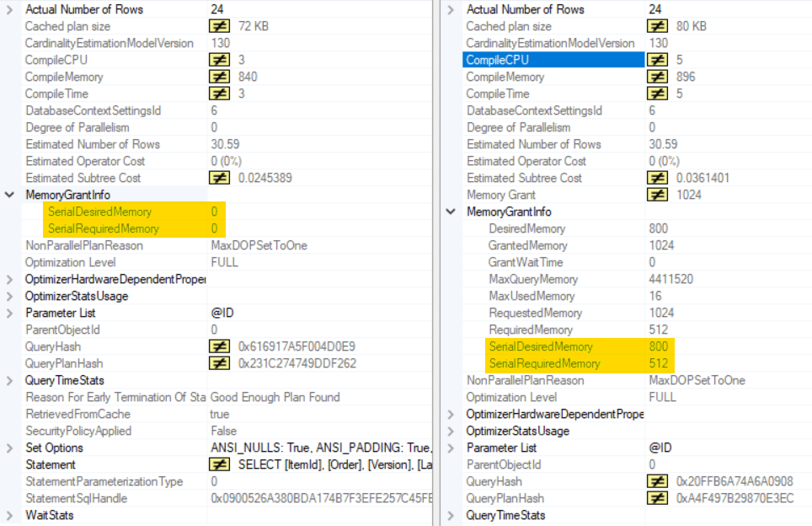The image size is (812, 526).
Task: Expand the left Set Options row
Action: click(10, 448)
